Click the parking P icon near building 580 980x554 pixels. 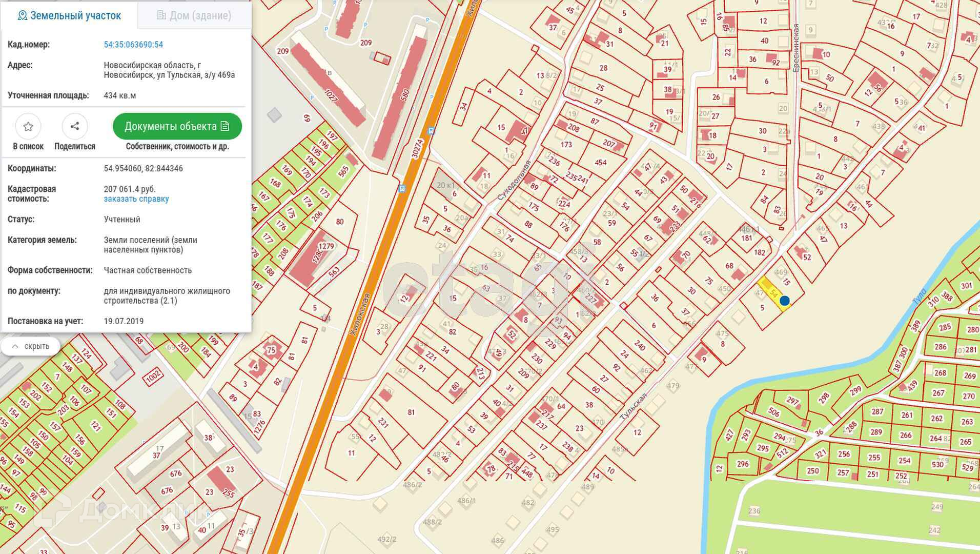pos(432,97)
